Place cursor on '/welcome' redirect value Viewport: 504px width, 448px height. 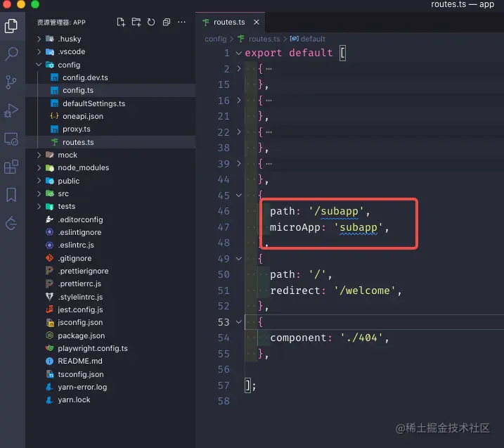365,290
